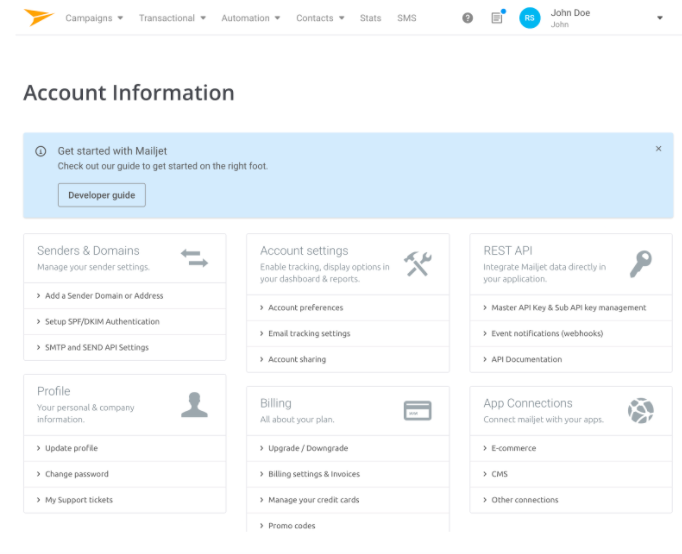Select the Change password link

coord(77,474)
